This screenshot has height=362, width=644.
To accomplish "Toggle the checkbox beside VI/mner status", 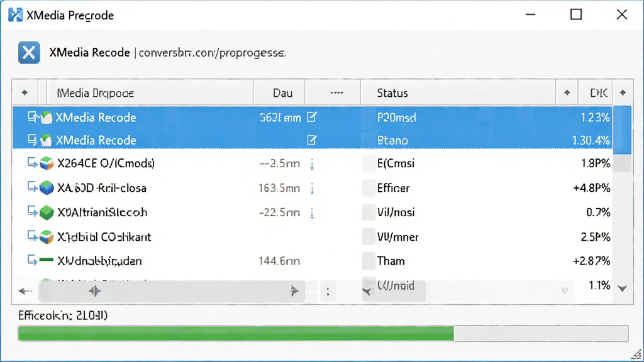I will [x=369, y=237].
